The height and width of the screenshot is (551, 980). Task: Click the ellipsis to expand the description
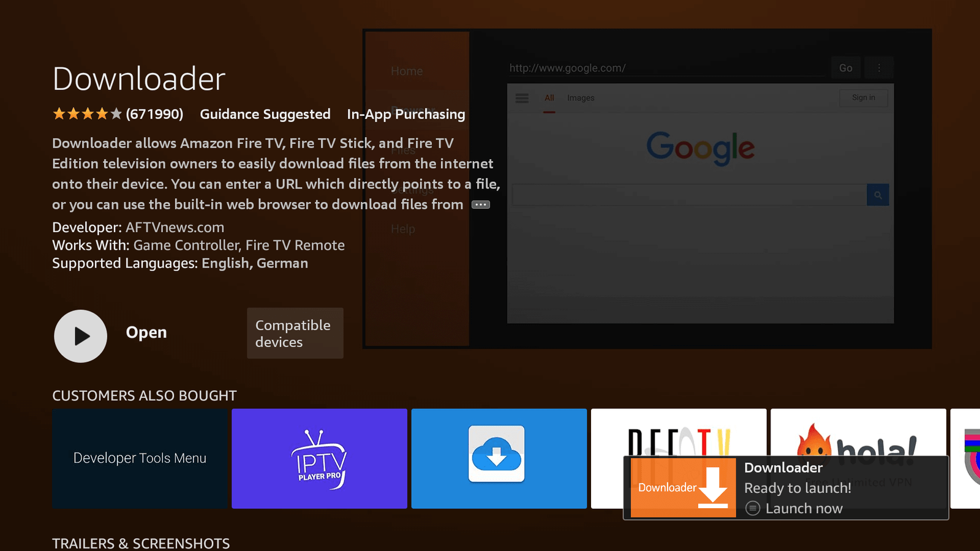click(x=481, y=204)
